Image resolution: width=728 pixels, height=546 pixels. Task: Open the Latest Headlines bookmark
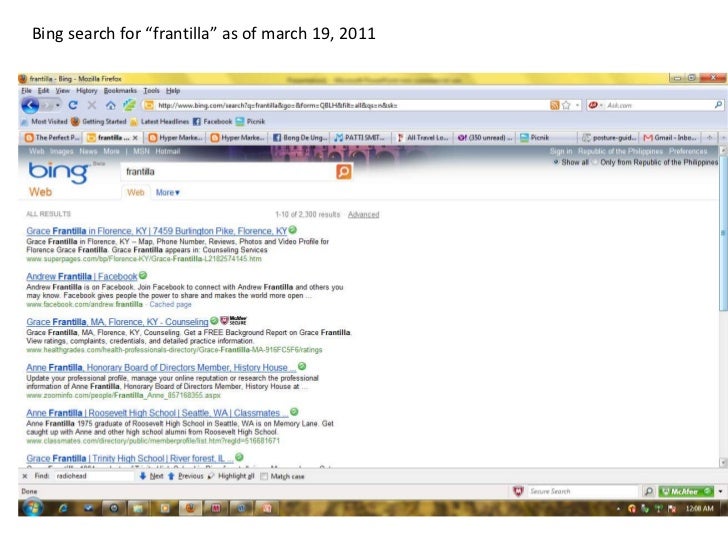coord(160,122)
